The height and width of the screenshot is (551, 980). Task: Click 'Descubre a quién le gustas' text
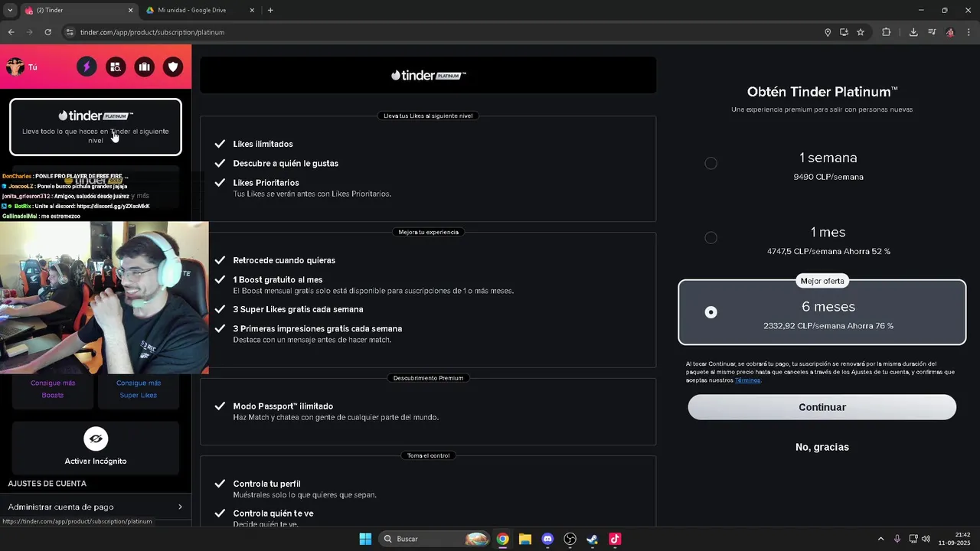click(286, 163)
